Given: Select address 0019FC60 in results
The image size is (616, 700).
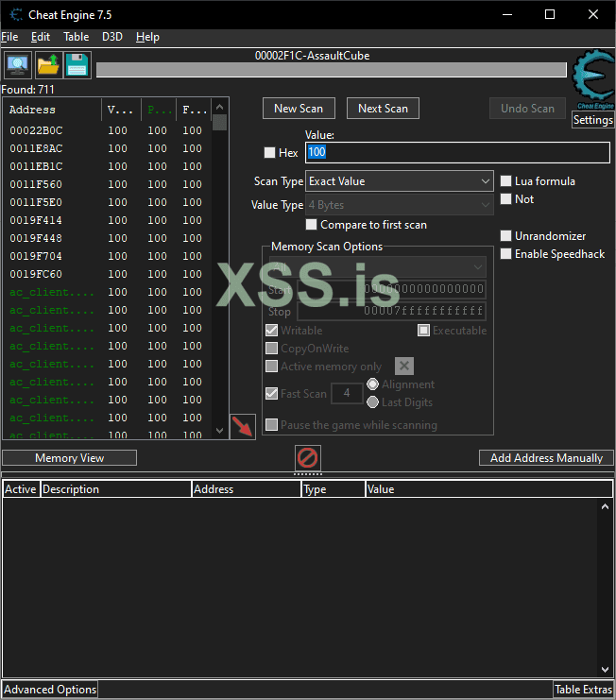Looking at the screenshot, I should (36, 274).
